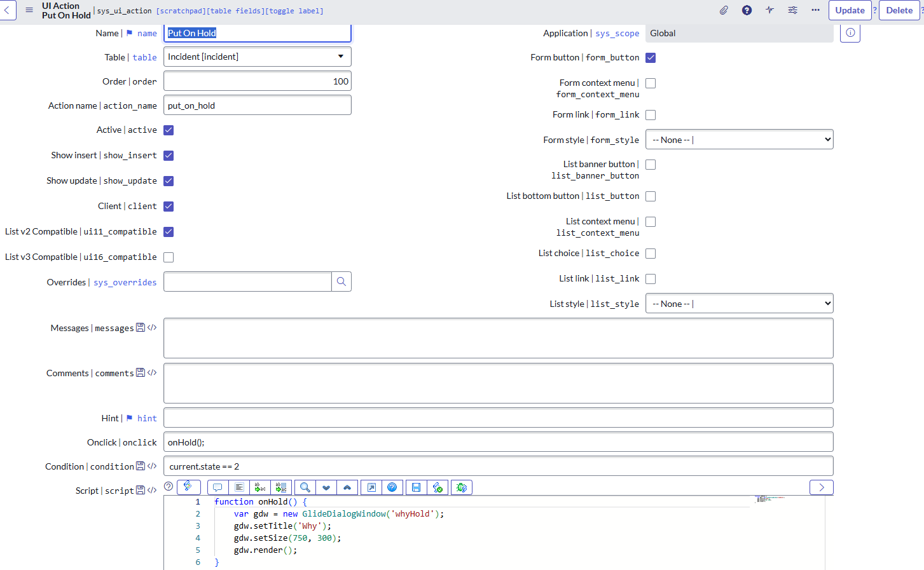Check the List choice checkbox

click(x=651, y=254)
